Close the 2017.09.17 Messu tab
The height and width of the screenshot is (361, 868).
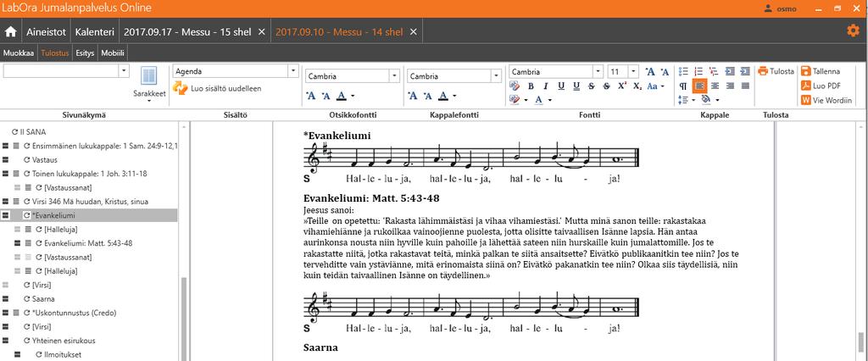point(262,31)
